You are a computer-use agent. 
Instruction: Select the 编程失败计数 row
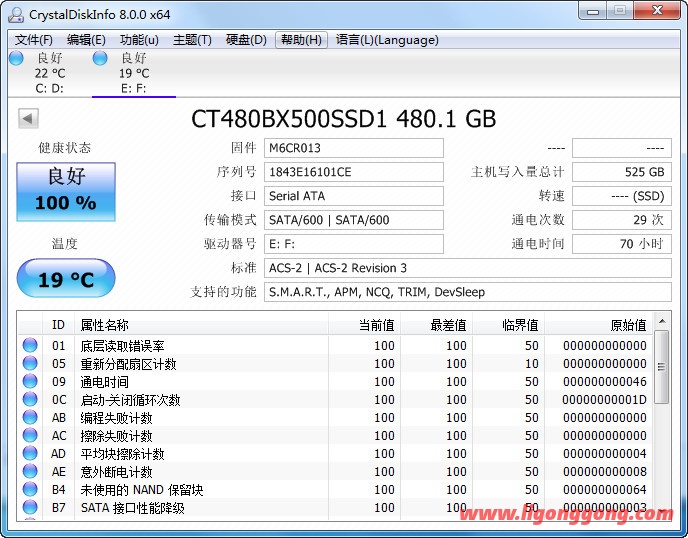335,417
